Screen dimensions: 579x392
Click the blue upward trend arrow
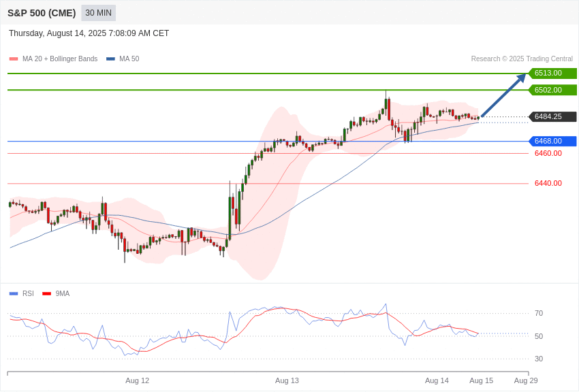pos(503,95)
